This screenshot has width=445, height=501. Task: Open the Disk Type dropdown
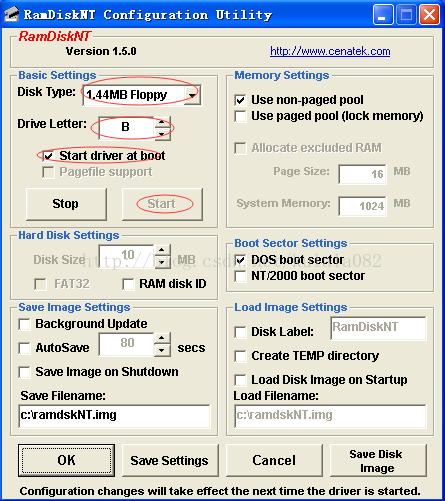(192, 95)
